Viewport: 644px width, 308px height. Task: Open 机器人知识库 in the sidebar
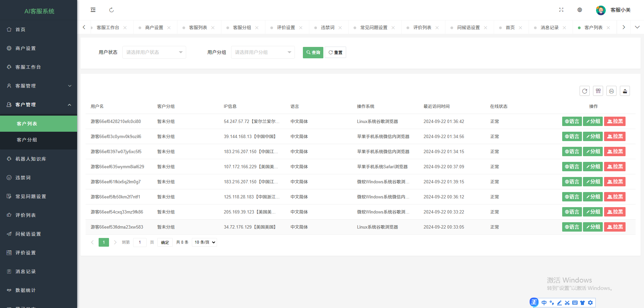(x=39, y=159)
